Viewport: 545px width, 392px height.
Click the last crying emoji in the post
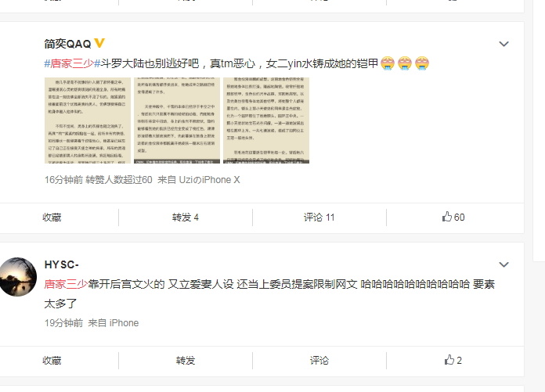[421, 63]
